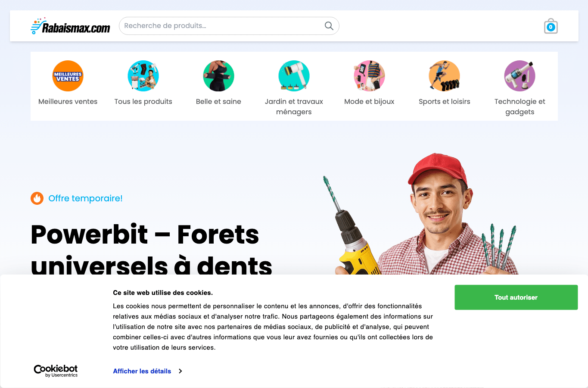Accept cookies with Tout autoriser button
The image size is (588, 388).
pos(516,297)
